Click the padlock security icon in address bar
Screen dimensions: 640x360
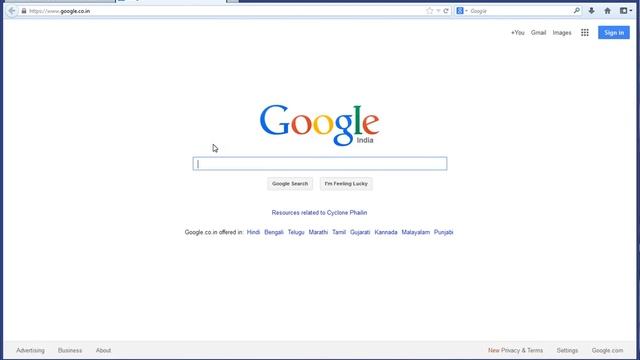pos(24,11)
